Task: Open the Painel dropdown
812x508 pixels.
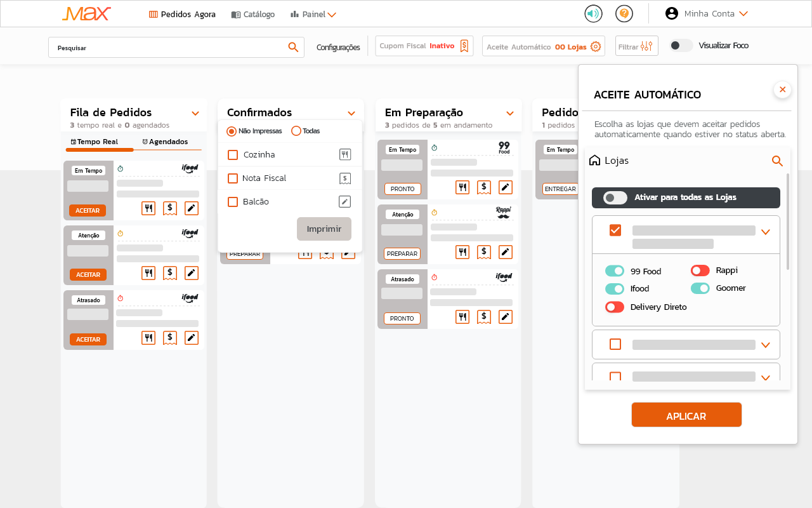Action: (313, 14)
